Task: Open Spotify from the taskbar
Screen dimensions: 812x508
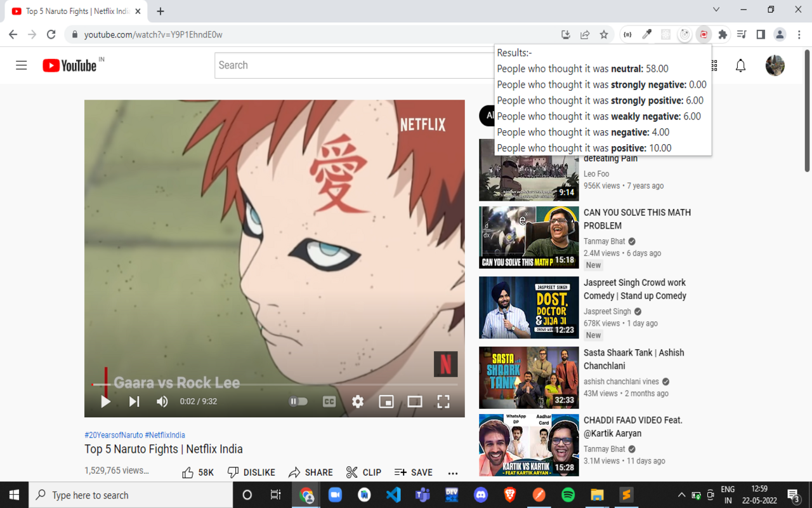Action: (x=568, y=495)
